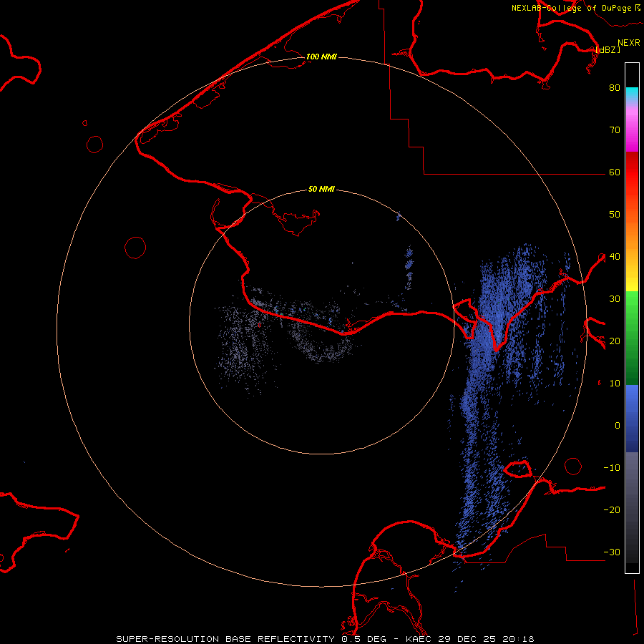Click the "-10" value on the dBZ scale
This screenshot has width=644, height=644.
(612, 468)
